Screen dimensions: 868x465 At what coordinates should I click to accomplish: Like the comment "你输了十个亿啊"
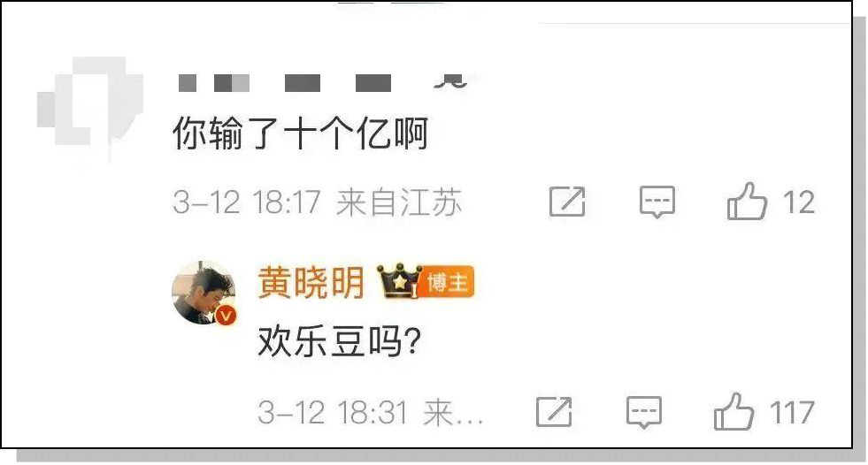(748, 202)
